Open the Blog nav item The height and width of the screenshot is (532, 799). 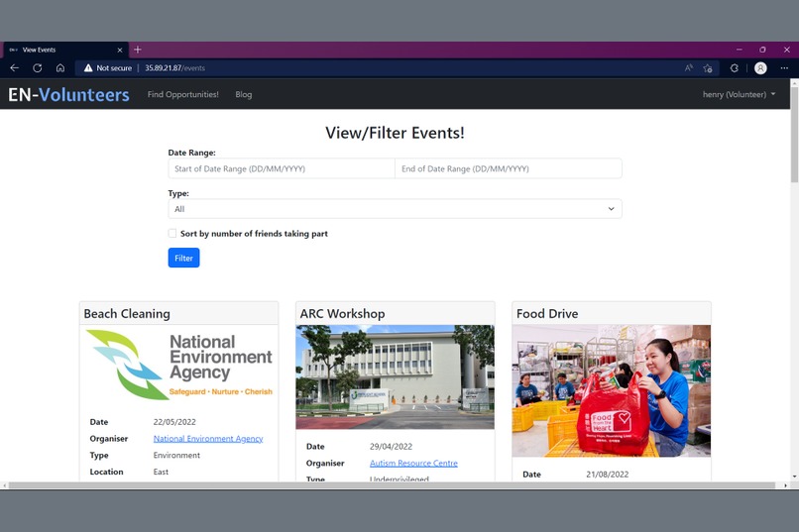[244, 94]
